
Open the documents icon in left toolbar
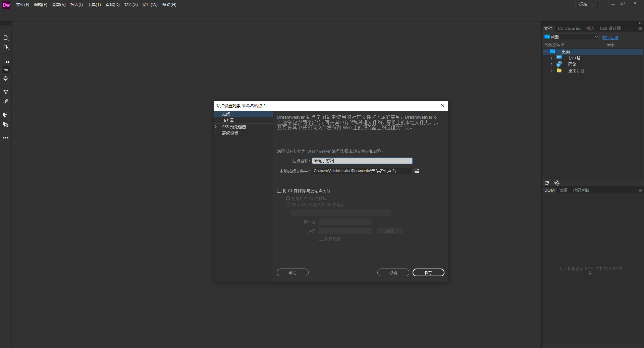[x=6, y=38]
